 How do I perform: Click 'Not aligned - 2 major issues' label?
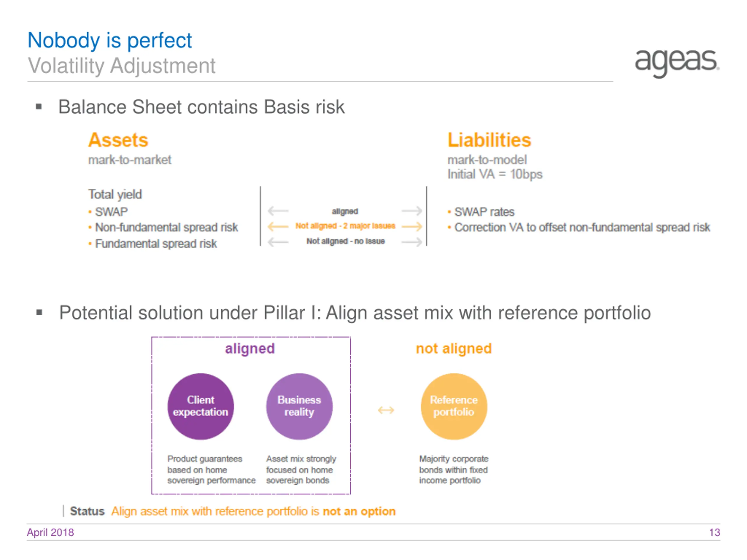(345, 226)
